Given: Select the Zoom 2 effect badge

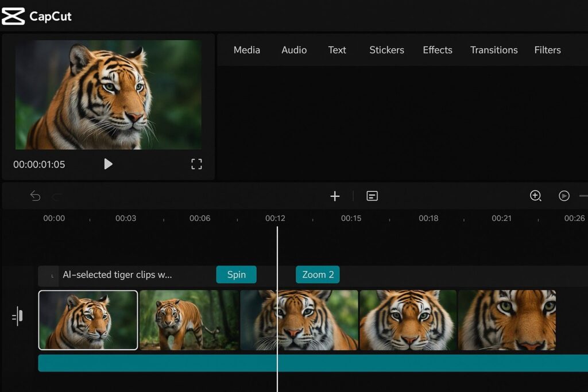Looking at the screenshot, I should tap(318, 274).
